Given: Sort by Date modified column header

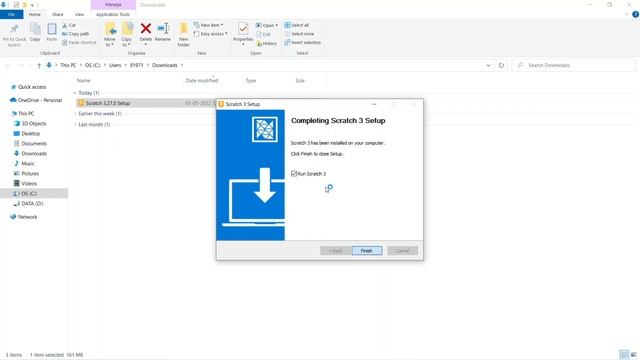Looking at the screenshot, I should (x=202, y=81).
